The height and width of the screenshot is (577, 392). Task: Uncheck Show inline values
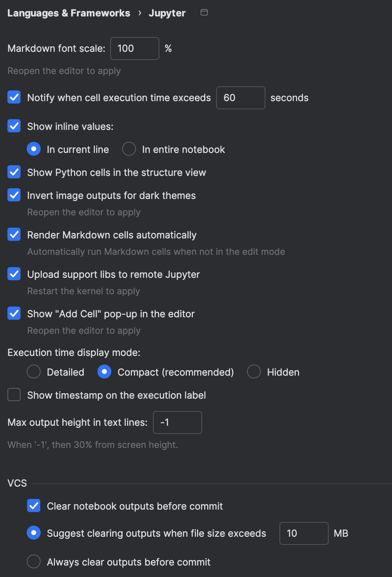[14, 126]
